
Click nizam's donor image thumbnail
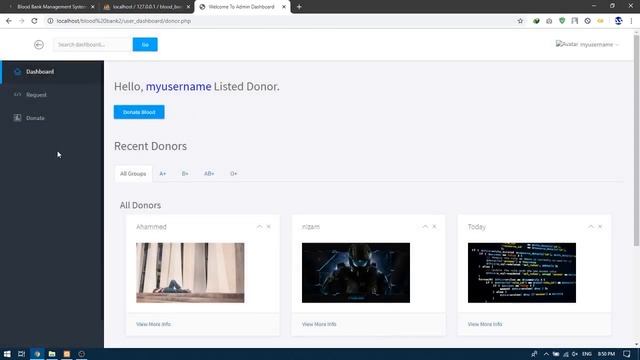(x=356, y=273)
